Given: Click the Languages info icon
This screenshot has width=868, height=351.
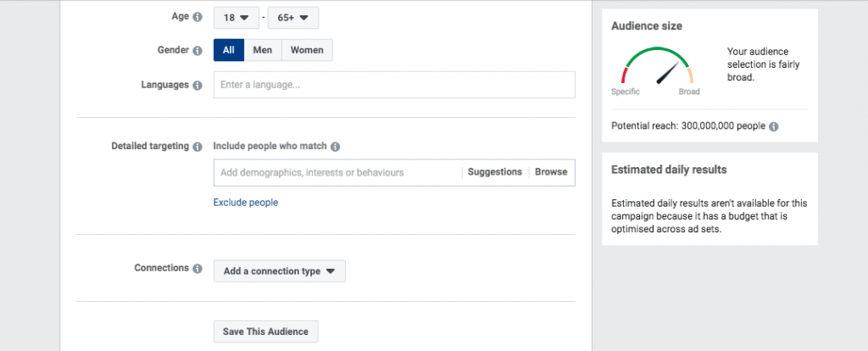Looking at the screenshot, I should (x=198, y=86).
